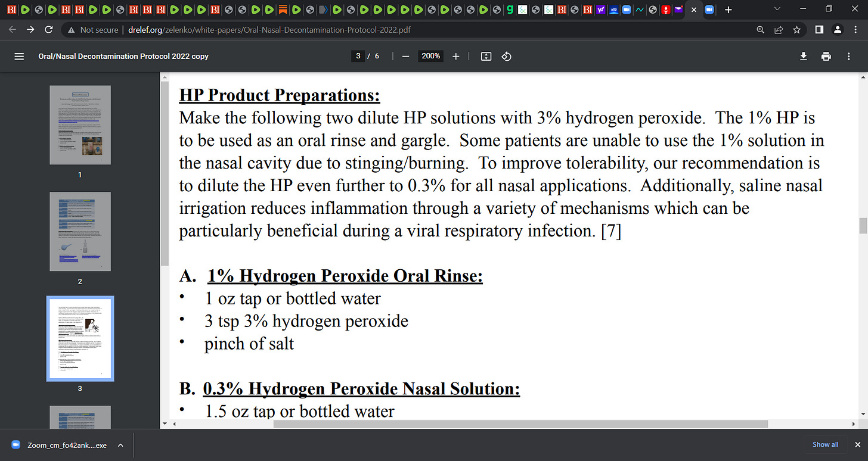Open the tab search chevron dropdown

click(x=776, y=10)
